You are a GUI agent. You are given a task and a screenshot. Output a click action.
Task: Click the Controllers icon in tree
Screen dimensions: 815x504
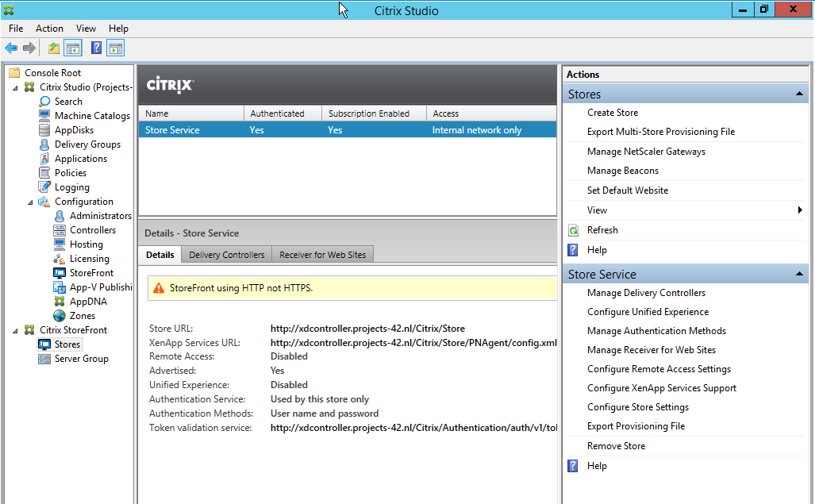tap(60, 229)
